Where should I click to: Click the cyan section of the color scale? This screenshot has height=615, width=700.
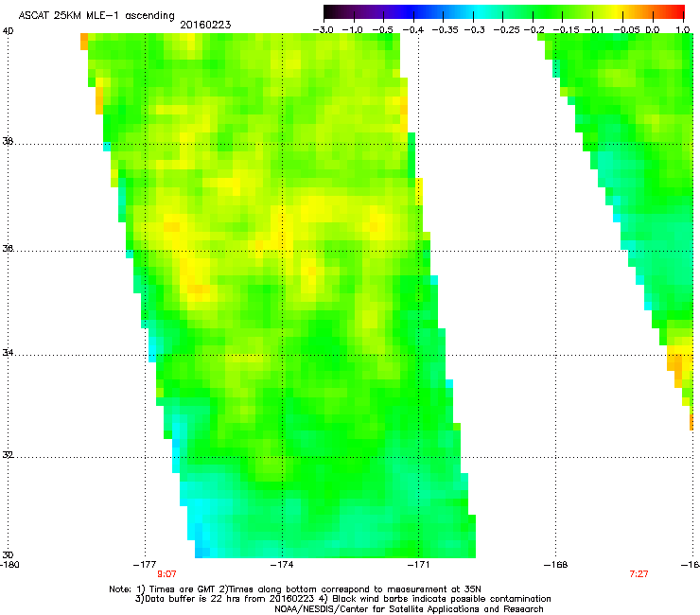point(478,11)
